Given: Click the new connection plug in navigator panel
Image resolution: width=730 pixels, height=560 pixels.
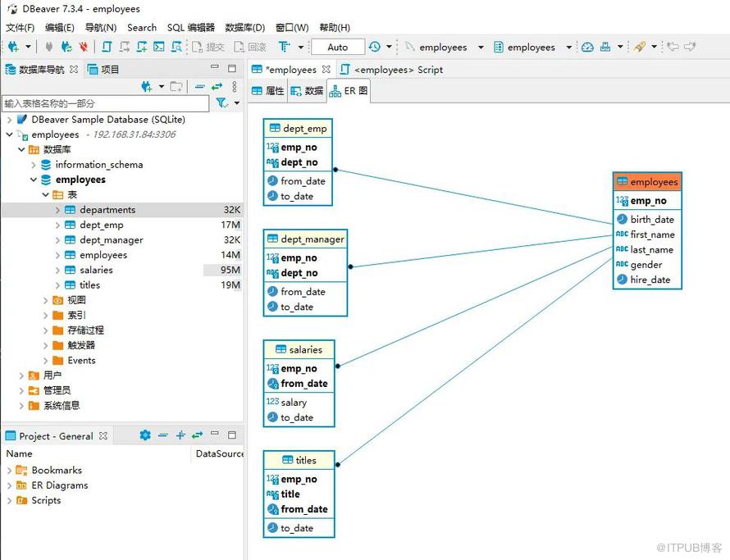Looking at the screenshot, I should [x=147, y=86].
